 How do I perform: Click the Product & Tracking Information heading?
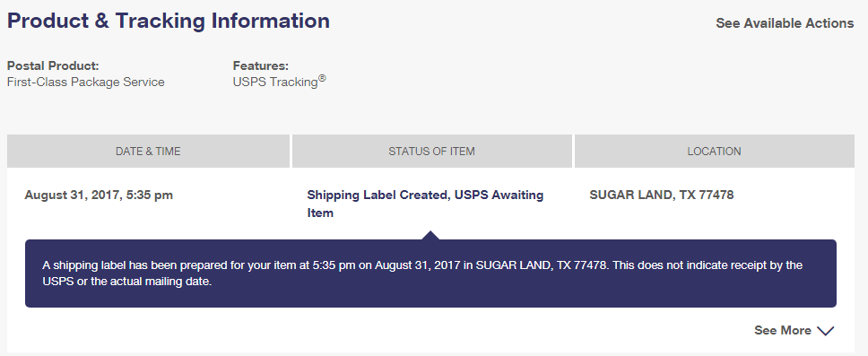[169, 21]
